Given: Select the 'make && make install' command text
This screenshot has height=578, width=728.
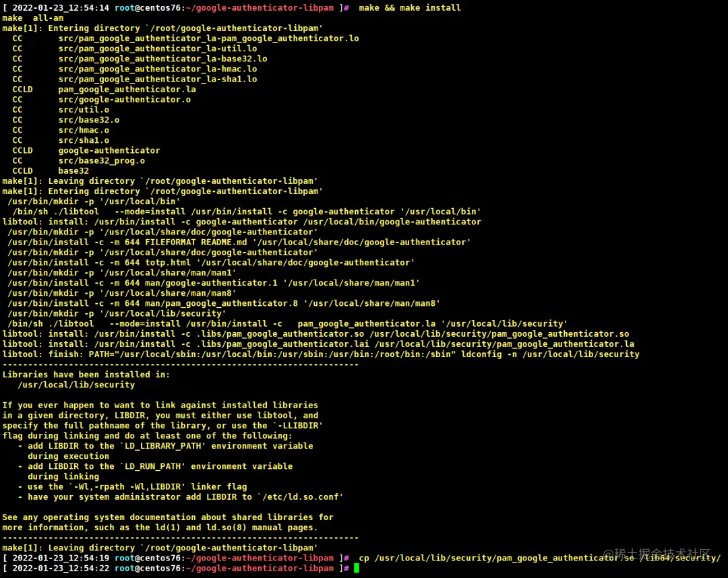Looking at the screenshot, I should 410,8.
